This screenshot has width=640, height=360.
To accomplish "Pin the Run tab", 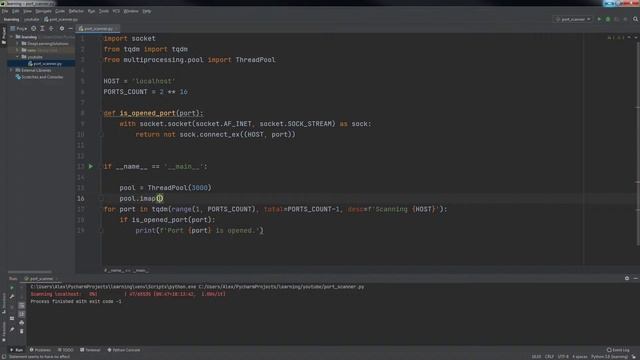I will [x=12, y=329].
